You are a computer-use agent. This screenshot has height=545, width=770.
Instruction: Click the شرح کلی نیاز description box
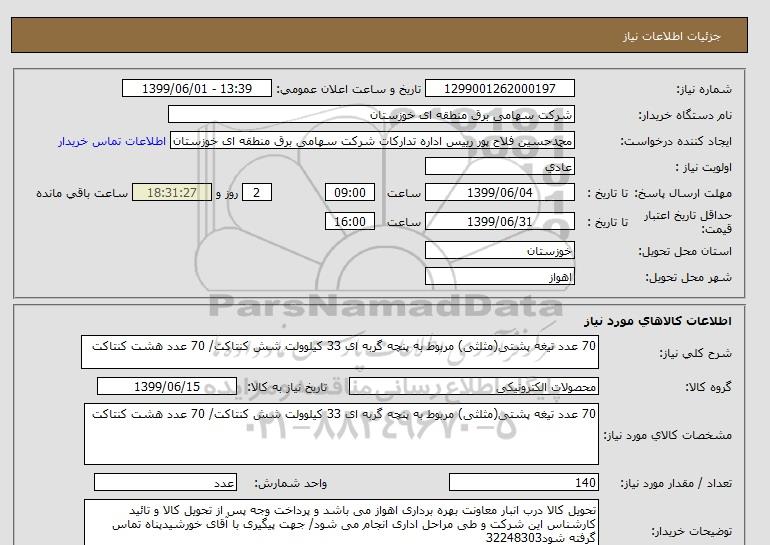(340, 353)
